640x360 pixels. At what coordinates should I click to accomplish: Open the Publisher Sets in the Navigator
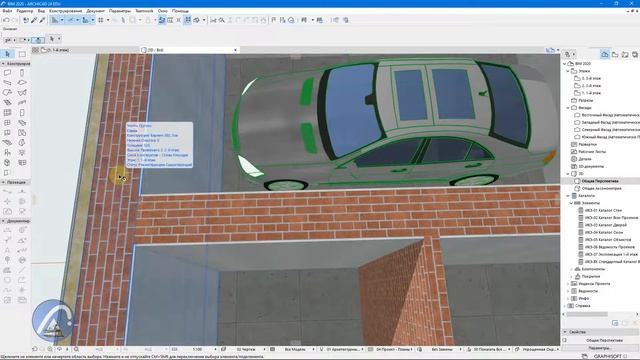pos(635,54)
